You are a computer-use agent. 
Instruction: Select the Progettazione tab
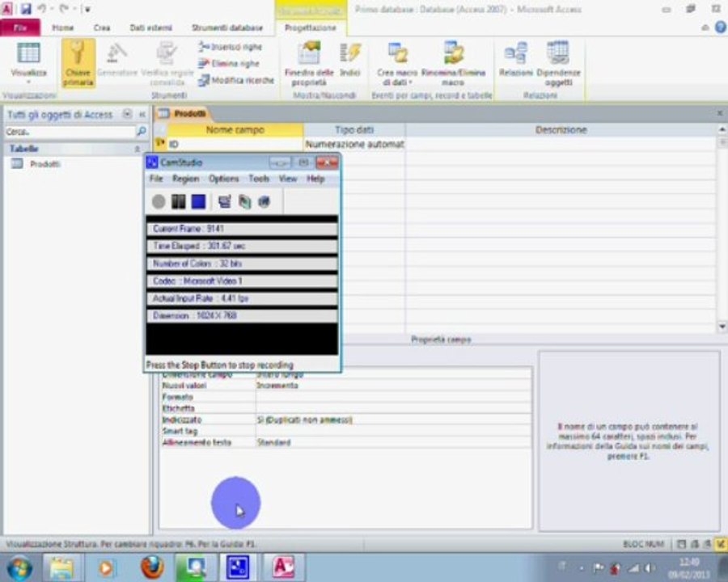[x=310, y=27]
